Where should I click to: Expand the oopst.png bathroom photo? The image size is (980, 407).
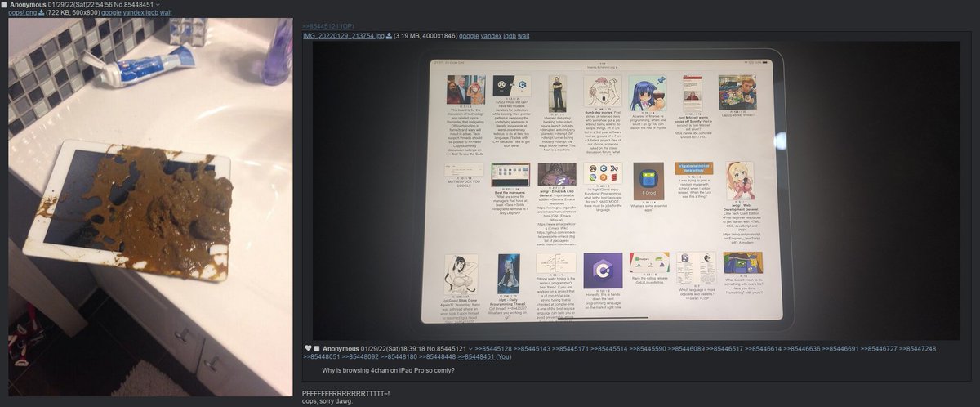(x=150, y=207)
